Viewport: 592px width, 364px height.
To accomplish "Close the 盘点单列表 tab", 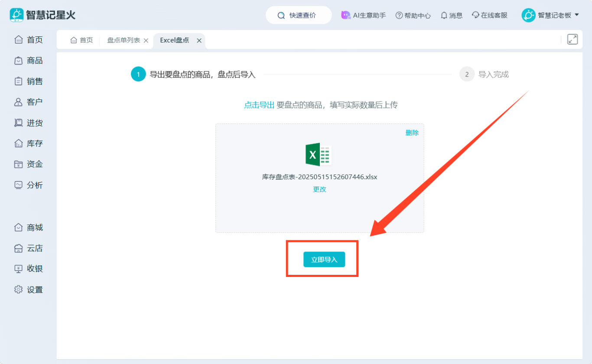I will pyautogui.click(x=146, y=40).
